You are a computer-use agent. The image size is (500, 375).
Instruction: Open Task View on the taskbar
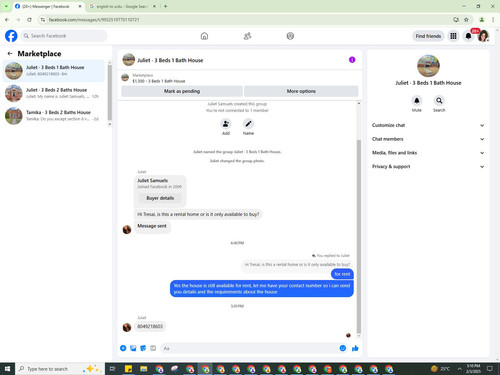[112, 369]
